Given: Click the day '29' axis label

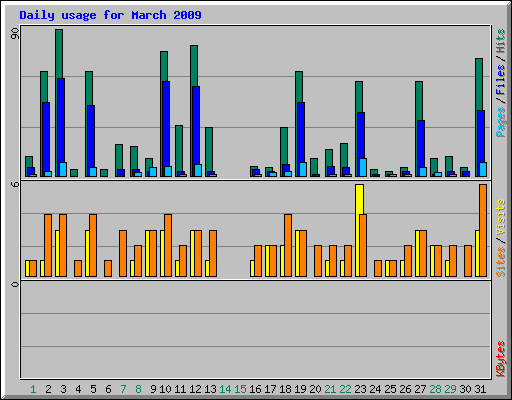Looking at the screenshot, I should [450, 389].
